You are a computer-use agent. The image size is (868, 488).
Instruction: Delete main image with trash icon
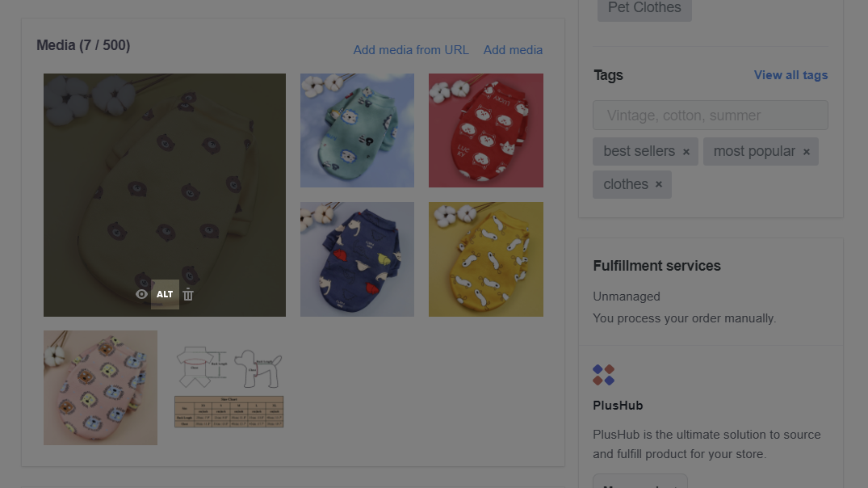coord(188,294)
